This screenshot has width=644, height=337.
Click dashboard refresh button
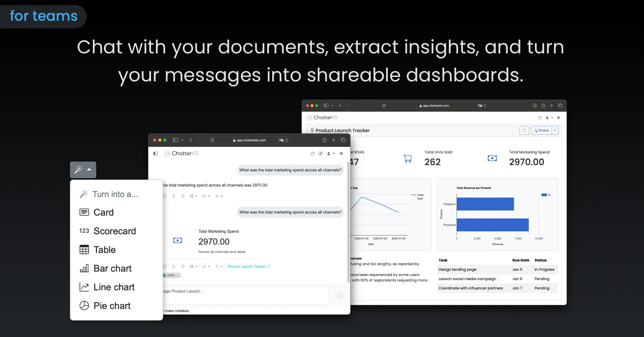[524, 130]
